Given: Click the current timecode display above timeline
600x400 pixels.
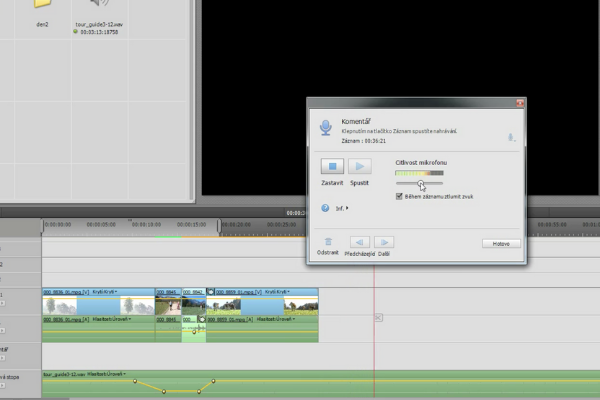Looking at the screenshot, I should click(x=296, y=213).
